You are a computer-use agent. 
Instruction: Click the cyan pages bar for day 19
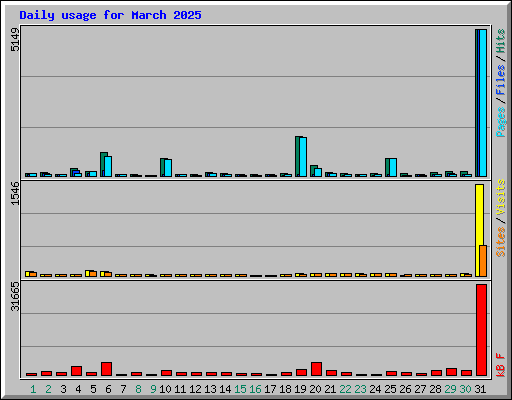pos(303,157)
